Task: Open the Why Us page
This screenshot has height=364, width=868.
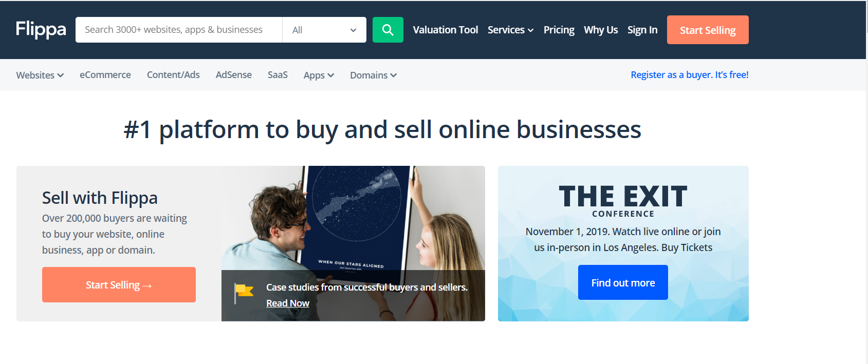Action: [601, 30]
